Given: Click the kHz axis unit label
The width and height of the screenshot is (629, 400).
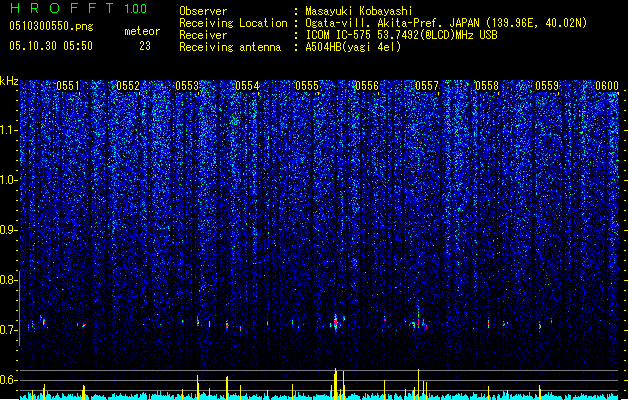Looking at the screenshot, I should pyautogui.click(x=9, y=81).
